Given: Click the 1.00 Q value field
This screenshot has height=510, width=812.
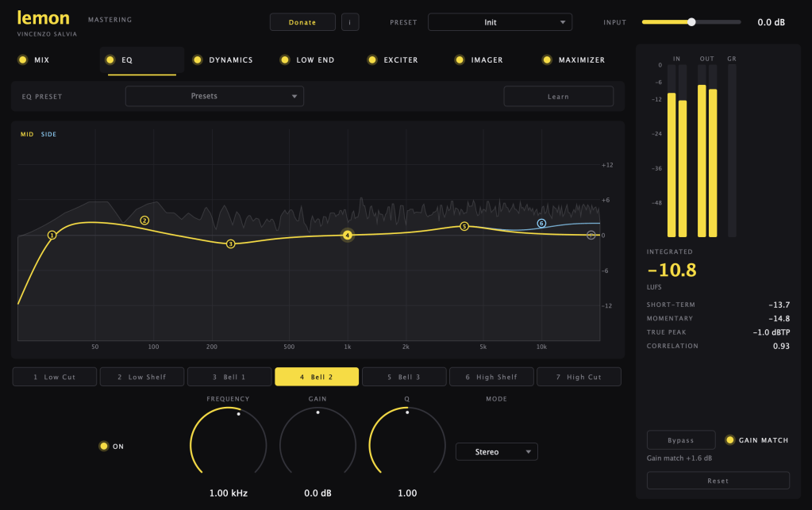Looking at the screenshot, I should coord(407,493).
